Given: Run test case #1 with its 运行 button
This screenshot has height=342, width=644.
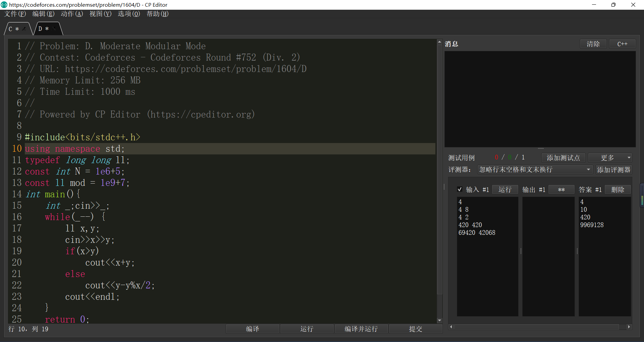Looking at the screenshot, I should click(x=505, y=190).
